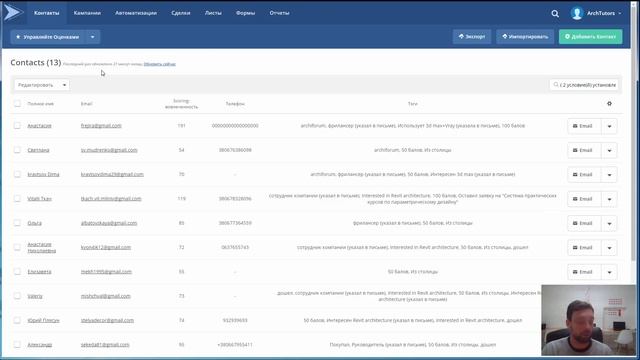Check the box for Valeriy

17,296
